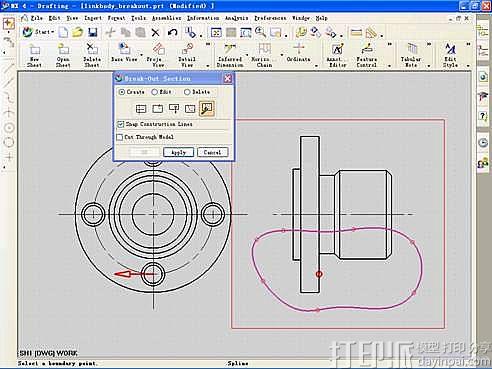Select the Create radio button
492x369 pixels.
pos(122,92)
